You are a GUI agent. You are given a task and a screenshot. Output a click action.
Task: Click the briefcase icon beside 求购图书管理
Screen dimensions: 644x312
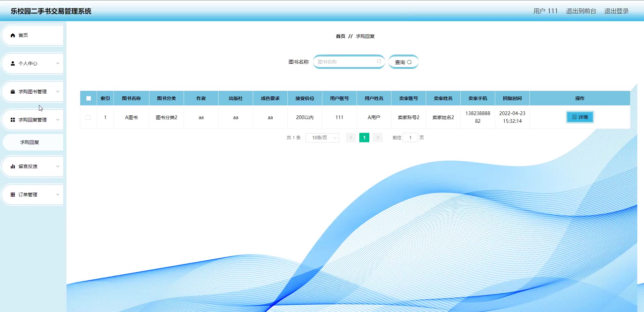coord(13,92)
